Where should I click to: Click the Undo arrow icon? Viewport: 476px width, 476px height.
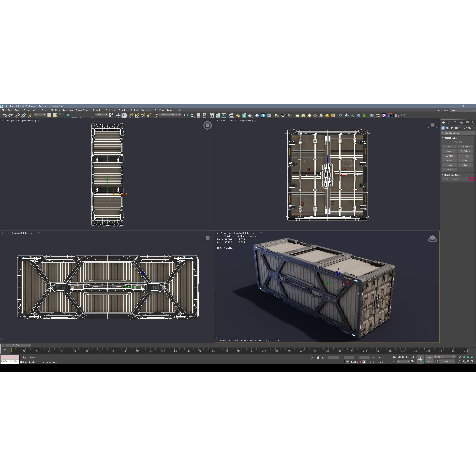point(4,116)
